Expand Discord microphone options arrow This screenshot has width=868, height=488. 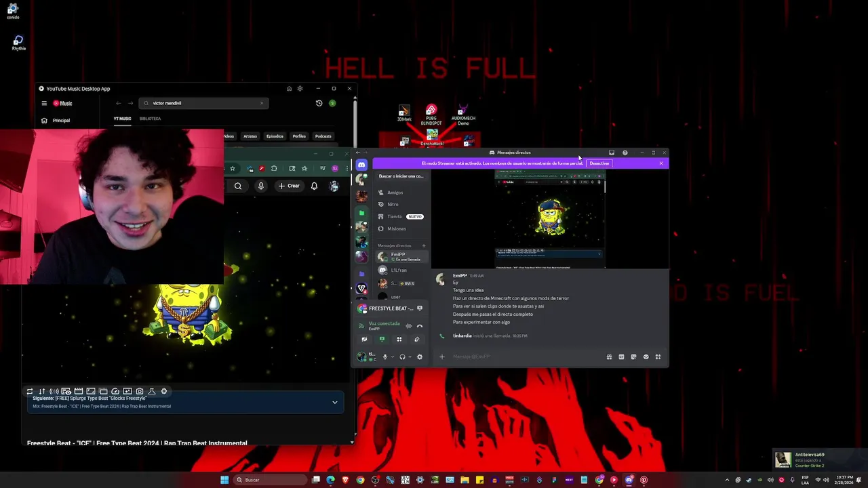[x=393, y=357]
